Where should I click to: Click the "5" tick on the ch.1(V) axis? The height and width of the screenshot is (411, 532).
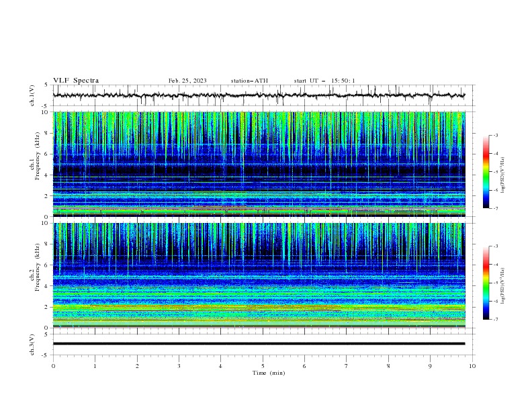tap(46, 85)
